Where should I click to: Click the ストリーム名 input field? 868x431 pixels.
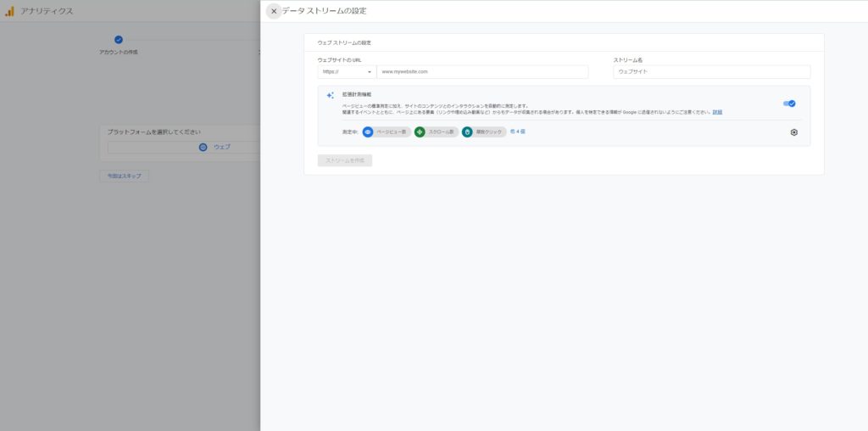pyautogui.click(x=711, y=72)
